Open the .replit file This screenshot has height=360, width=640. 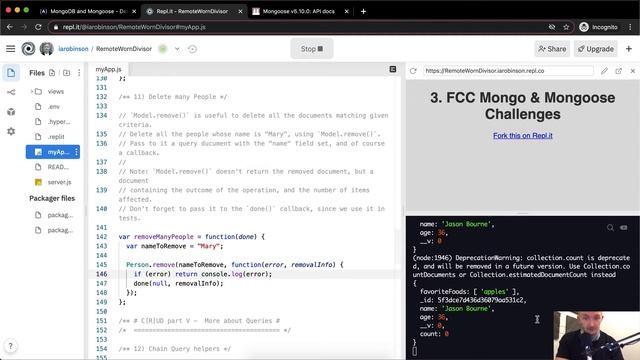pos(52,137)
